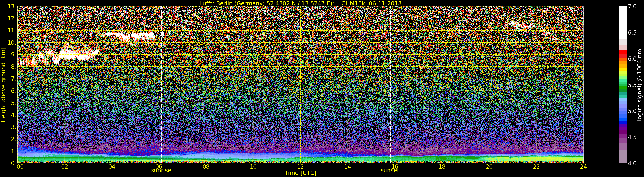The width and height of the screenshot is (644, 177).
Task: Click the 04 tick on the time axis
Action: pyautogui.click(x=112, y=167)
